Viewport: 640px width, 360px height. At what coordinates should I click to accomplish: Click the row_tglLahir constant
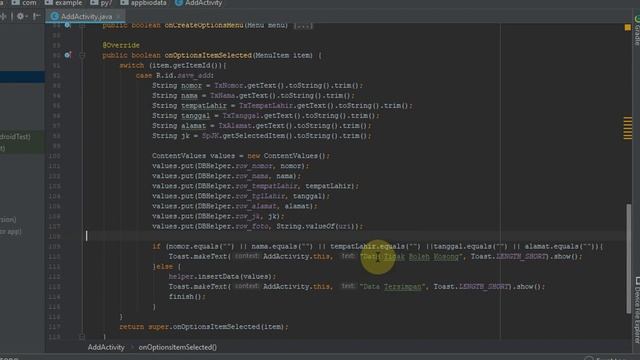[260, 196]
